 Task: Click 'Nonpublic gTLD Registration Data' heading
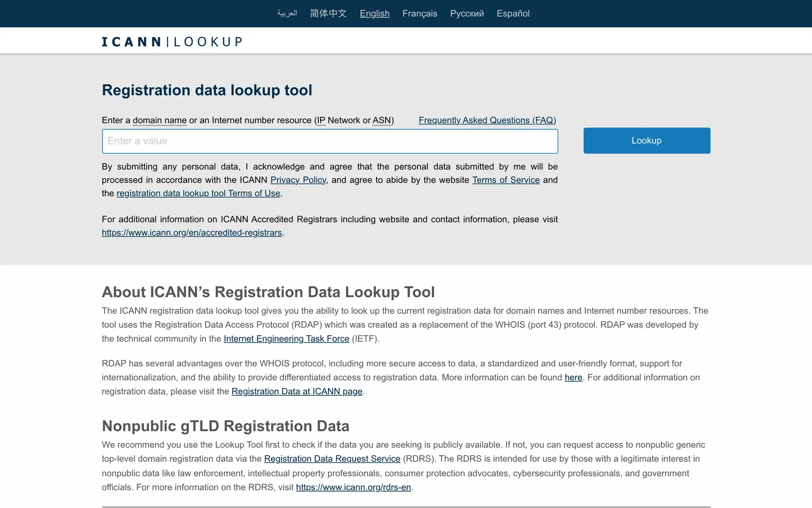pyautogui.click(x=226, y=426)
